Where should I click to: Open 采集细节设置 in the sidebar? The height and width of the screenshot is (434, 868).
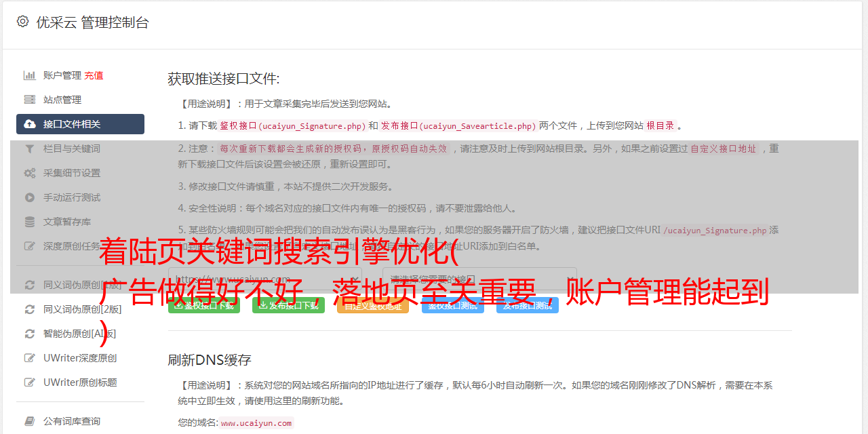pos(72,173)
